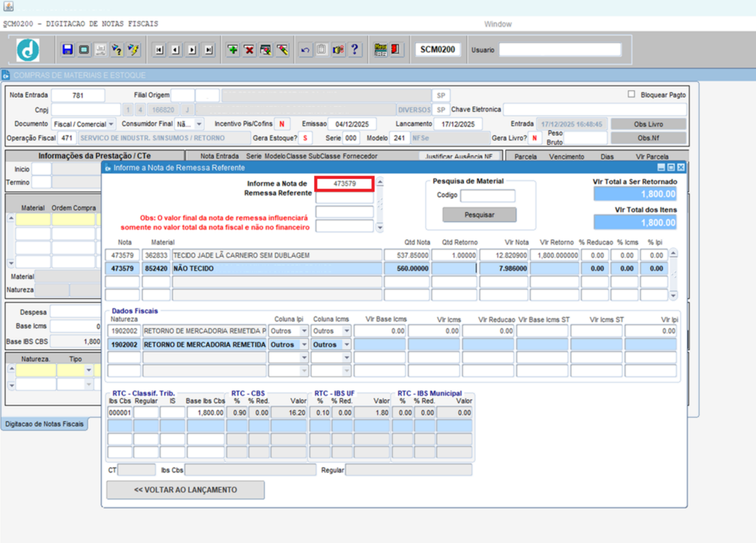
Task: Open Coluna Ipi dropdown in first row
Action: click(304, 331)
